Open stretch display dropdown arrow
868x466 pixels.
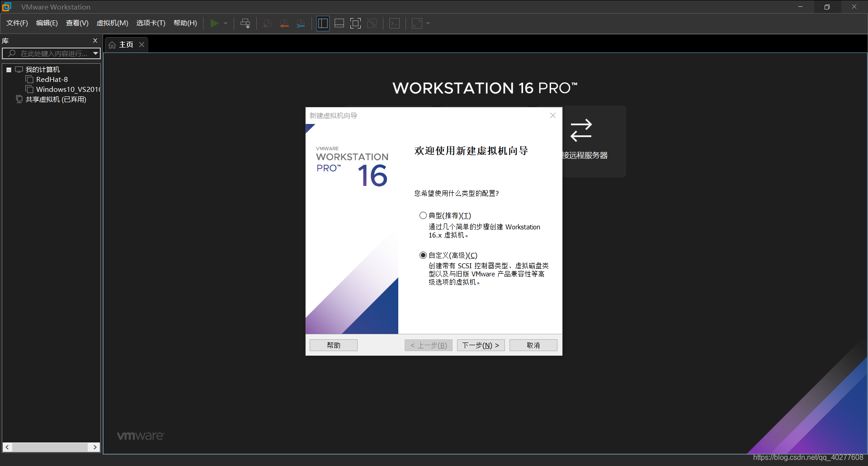(428, 24)
